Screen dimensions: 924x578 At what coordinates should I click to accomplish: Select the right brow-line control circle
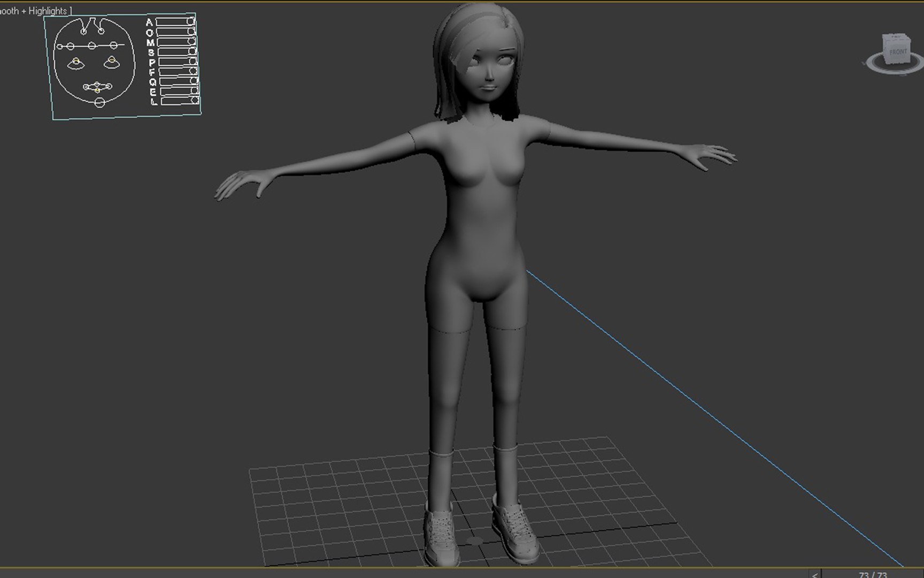click(x=114, y=45)
